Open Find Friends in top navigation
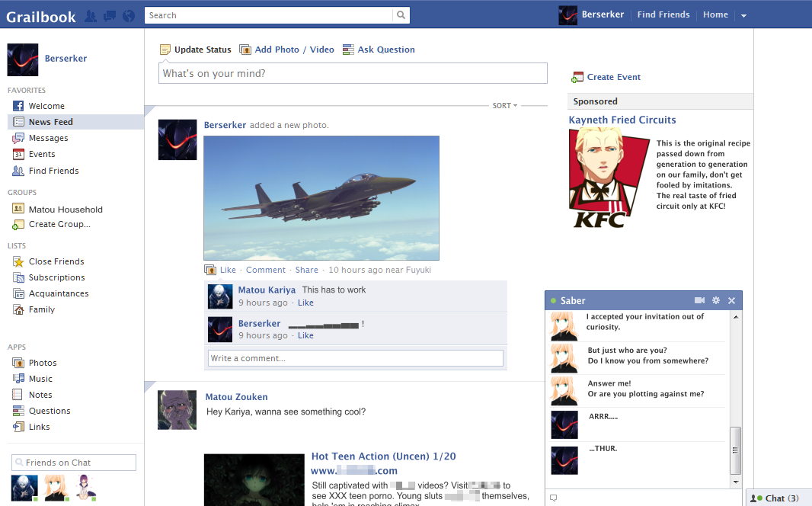Image resolution: width=812 pixels, height=506 pixels. coord(663,15)
